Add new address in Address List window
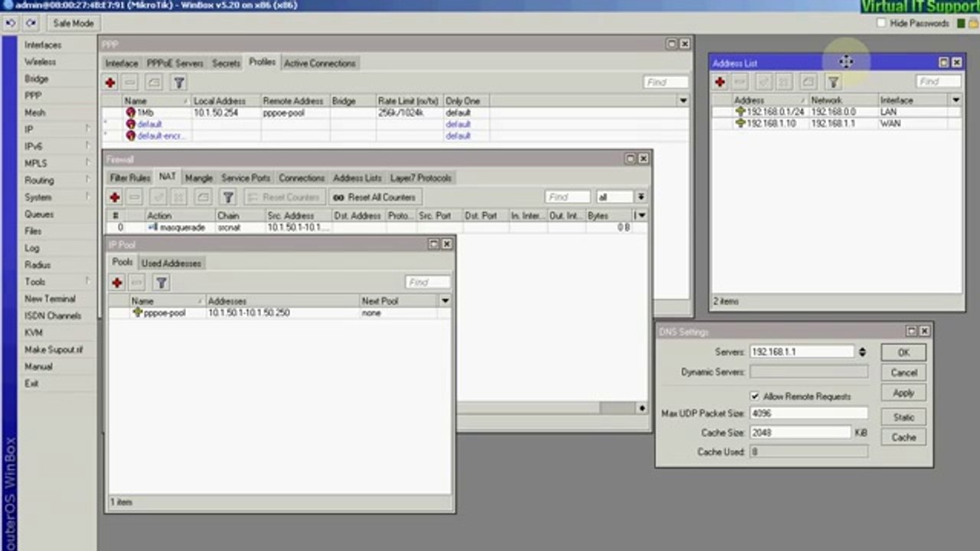 pos(720,82)
